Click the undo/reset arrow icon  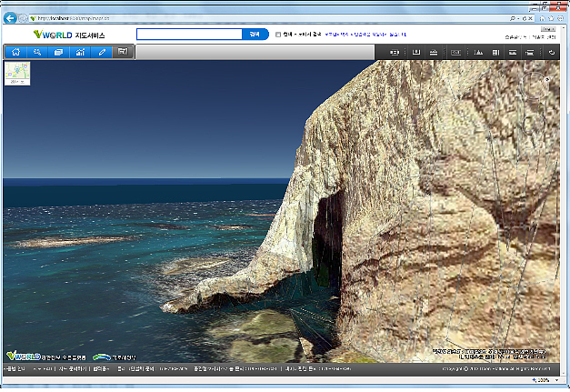(552, 53)
